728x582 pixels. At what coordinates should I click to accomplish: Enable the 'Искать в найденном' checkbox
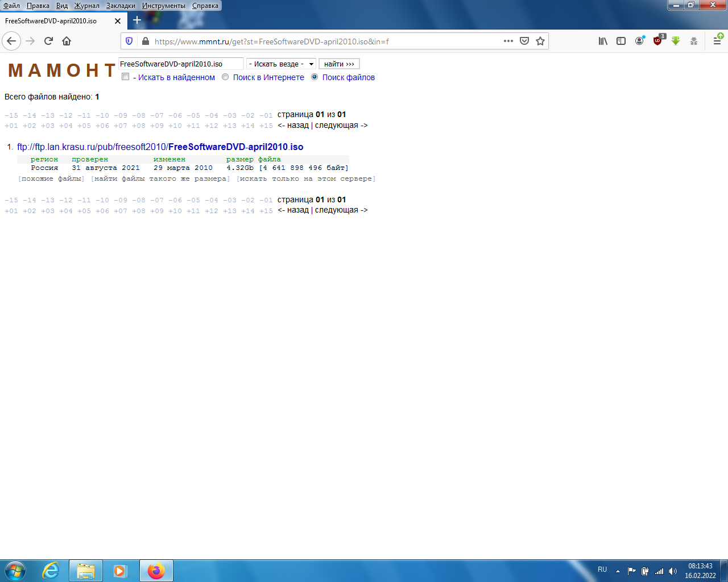click(x=126, y=77)
